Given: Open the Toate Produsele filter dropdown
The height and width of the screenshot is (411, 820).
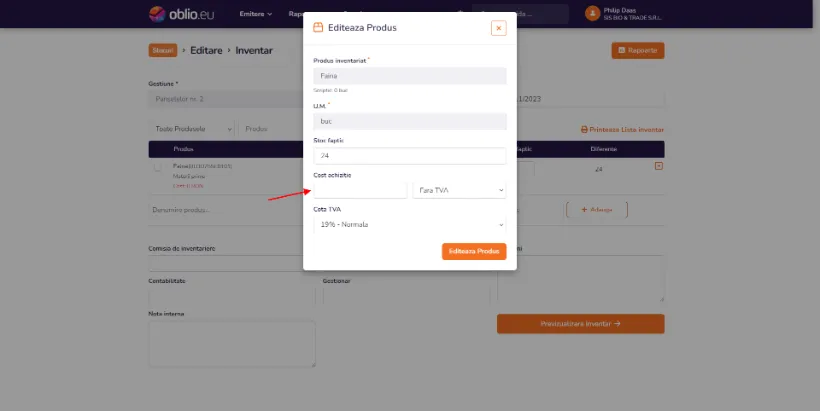Looking at the screenshot, I should (x=192, y=129).
